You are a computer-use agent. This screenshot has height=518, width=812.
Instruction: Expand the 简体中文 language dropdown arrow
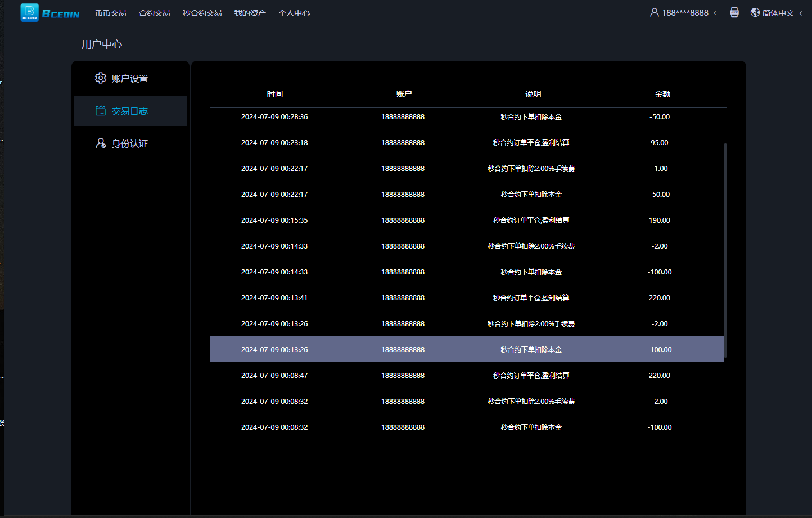pyautogui.click(x=801, y=13)
